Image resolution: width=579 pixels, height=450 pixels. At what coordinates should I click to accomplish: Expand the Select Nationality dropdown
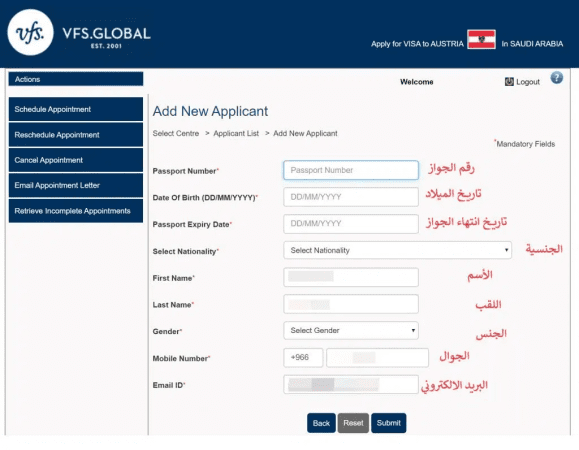397,250
